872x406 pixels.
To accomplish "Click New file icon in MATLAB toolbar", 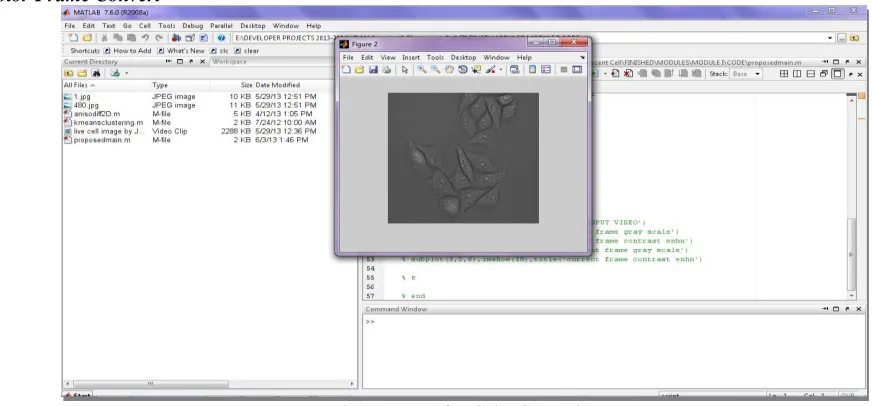I will click(x=73, y=38).
